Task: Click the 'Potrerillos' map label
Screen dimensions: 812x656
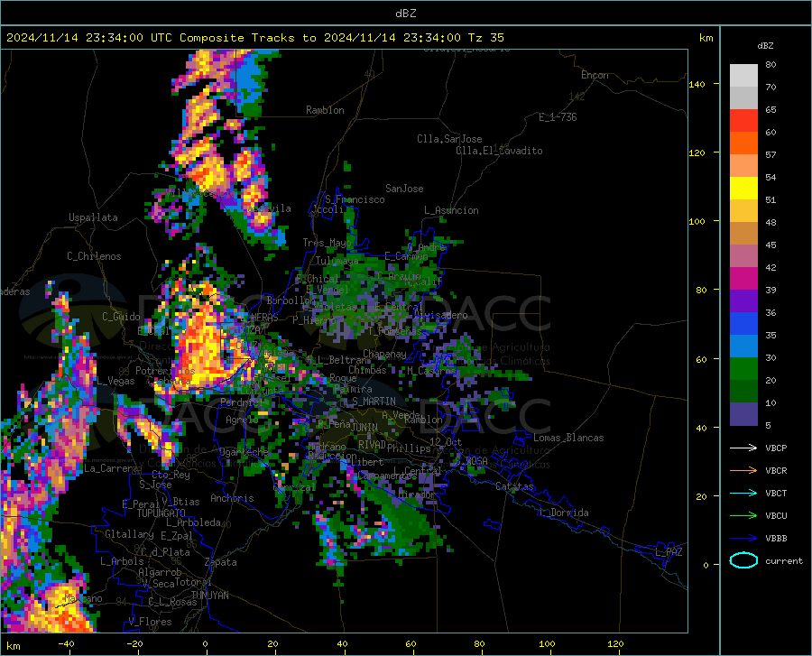Action: coord(165,371)
